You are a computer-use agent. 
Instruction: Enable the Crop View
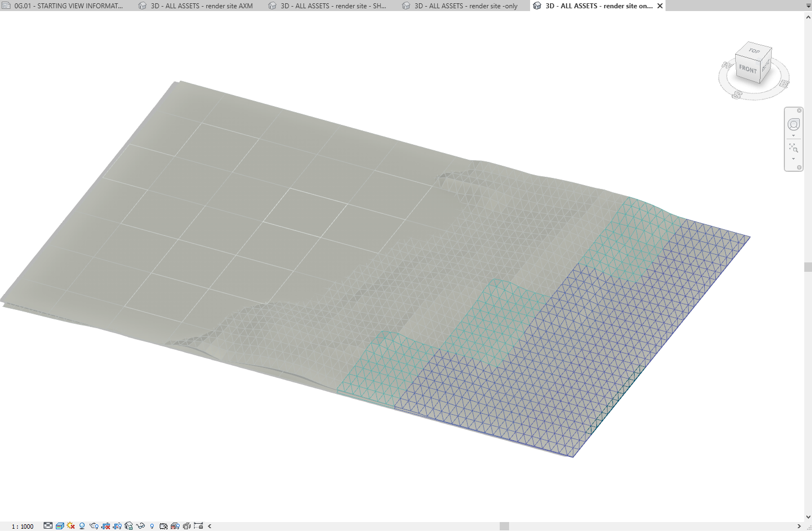[106, 526]
